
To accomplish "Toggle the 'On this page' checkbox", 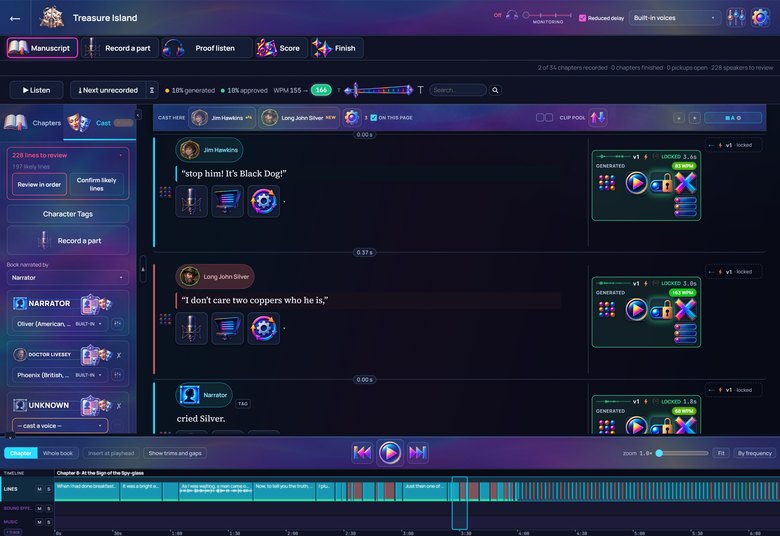I will pos(374,118).
